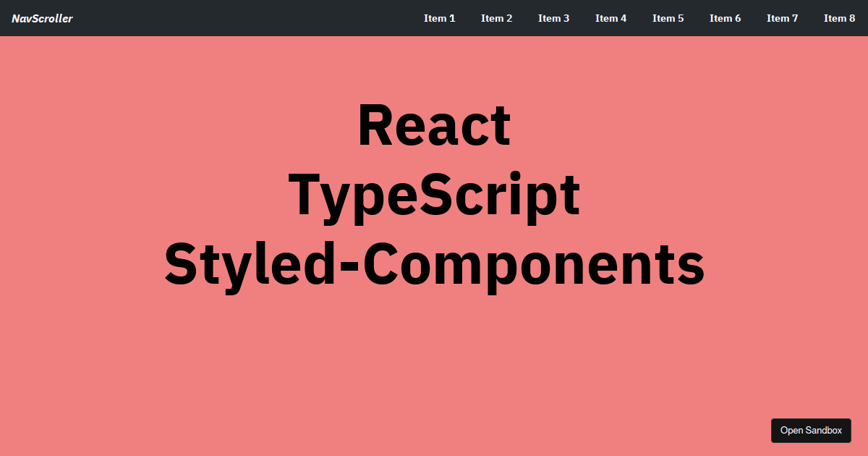Click the TypeScript heading text

pyautogui.click(x=434, y=194)
